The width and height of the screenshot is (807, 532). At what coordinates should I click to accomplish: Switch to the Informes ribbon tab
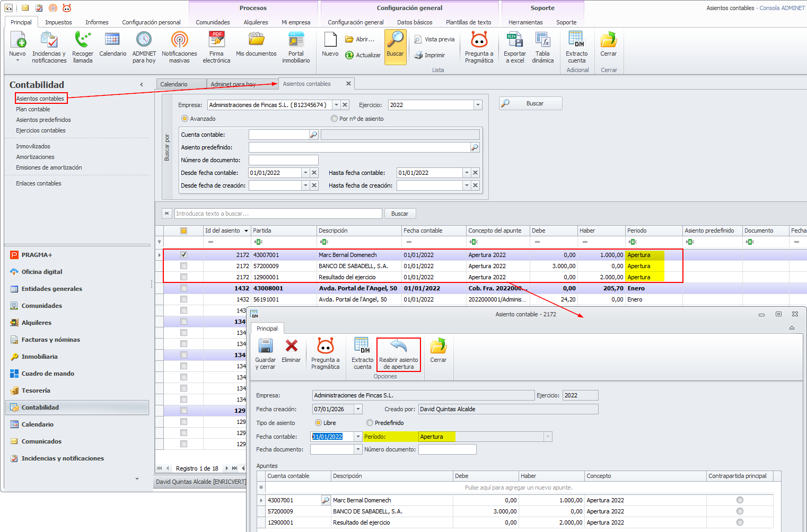(x=97, y=22)
